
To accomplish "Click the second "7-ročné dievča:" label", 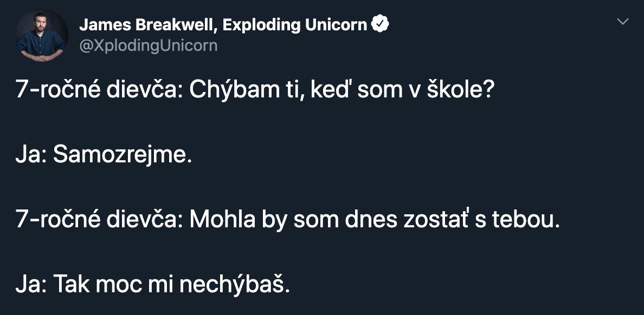I will [x=98, y=221].
